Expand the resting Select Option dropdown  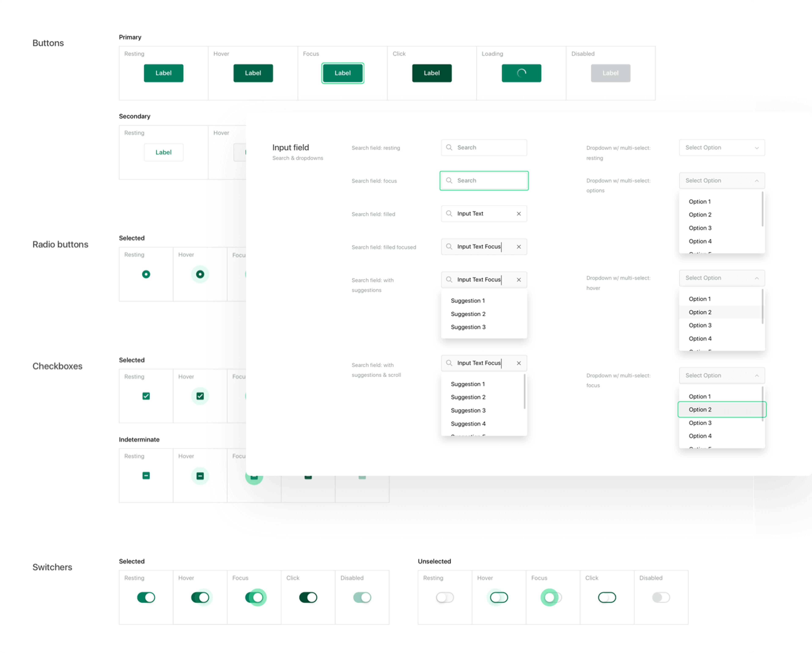click(x=757, y=148)
